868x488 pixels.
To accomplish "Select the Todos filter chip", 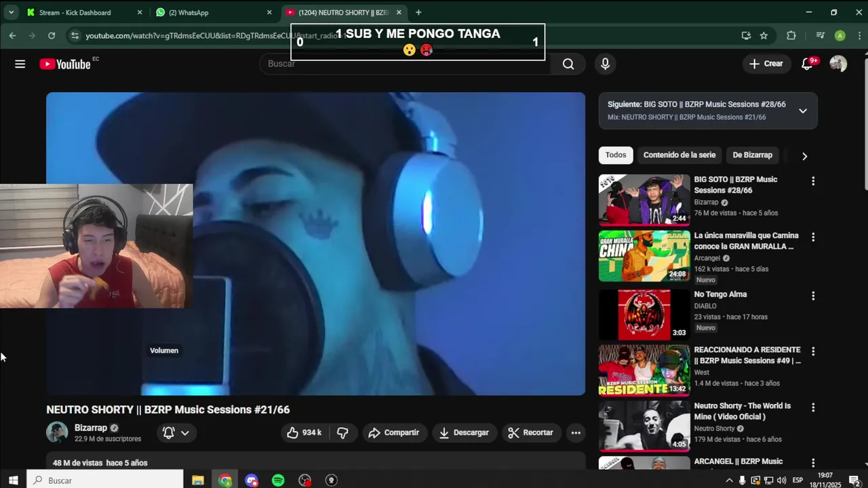I will 616,155.
